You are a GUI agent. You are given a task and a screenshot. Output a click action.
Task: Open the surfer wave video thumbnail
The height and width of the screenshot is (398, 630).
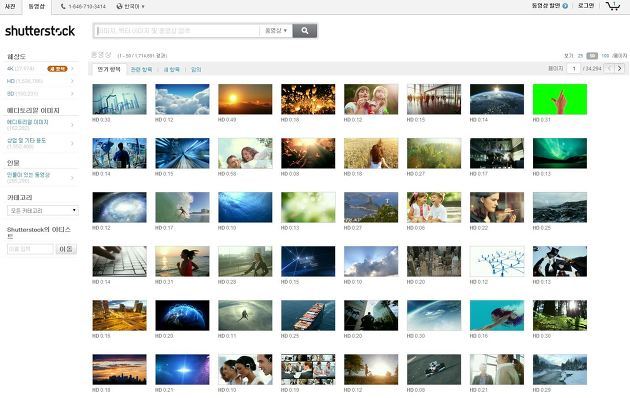tap(182, 207)
